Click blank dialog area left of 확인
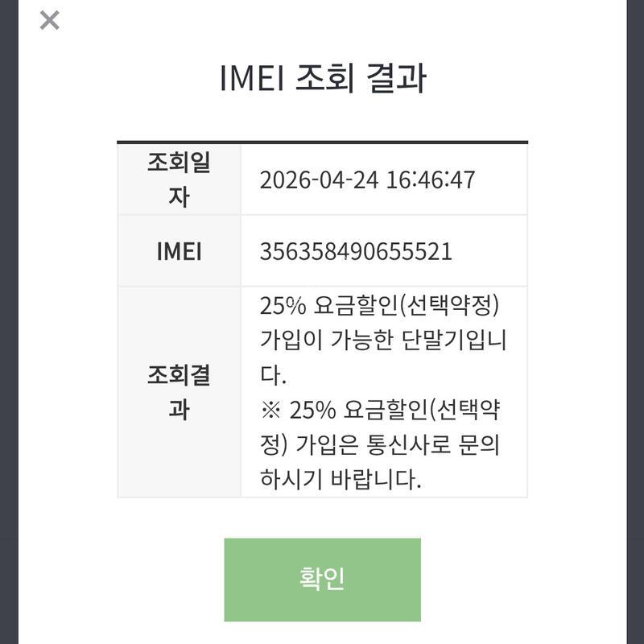The height and width of the screenshot is (644, 644). 121,580
